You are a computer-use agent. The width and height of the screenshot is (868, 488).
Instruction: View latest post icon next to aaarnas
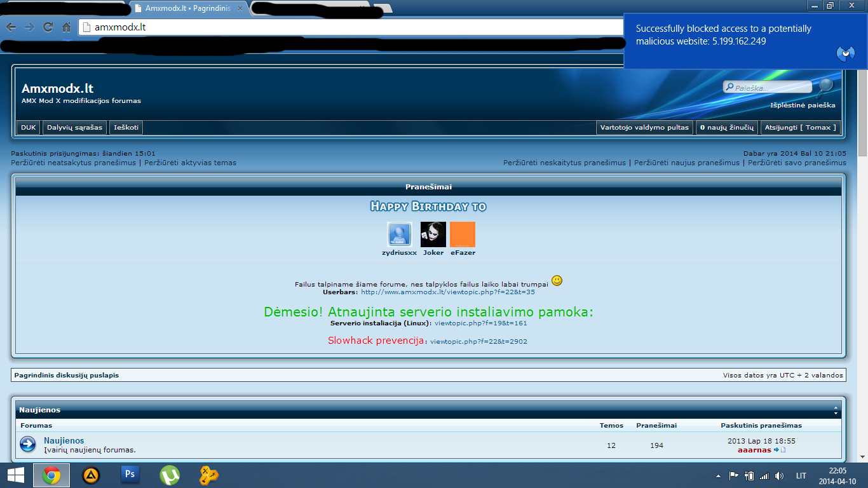pyautogui.click(x=780, y=450)
